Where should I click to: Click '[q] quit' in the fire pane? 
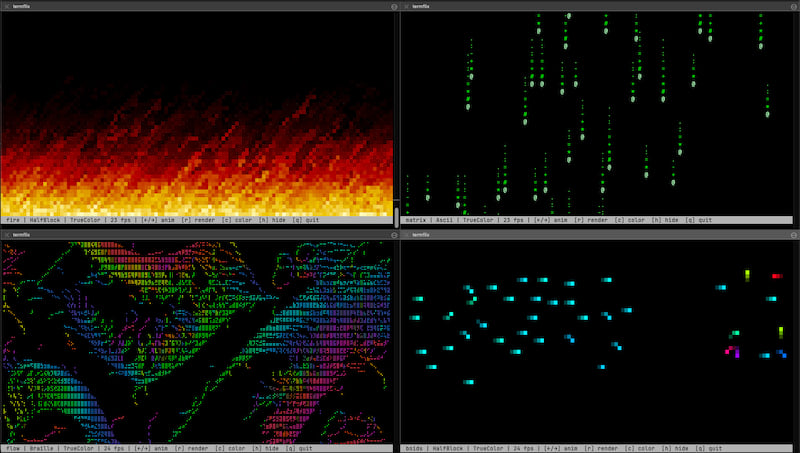point(306,220)
